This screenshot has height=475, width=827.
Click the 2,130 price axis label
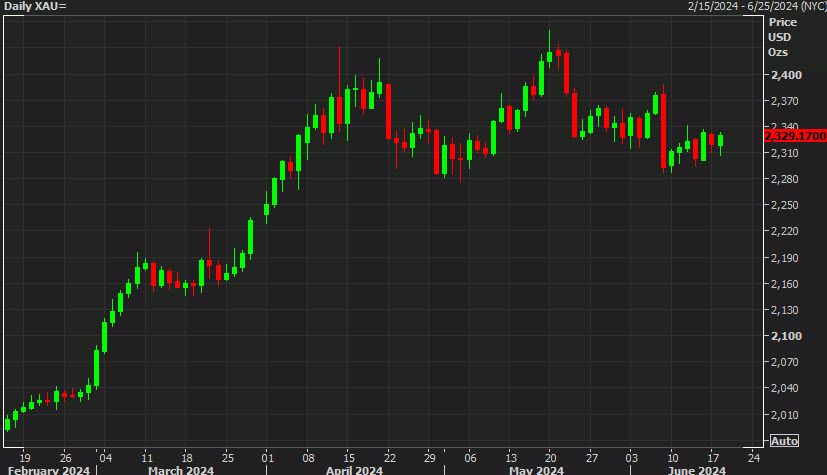785,310
